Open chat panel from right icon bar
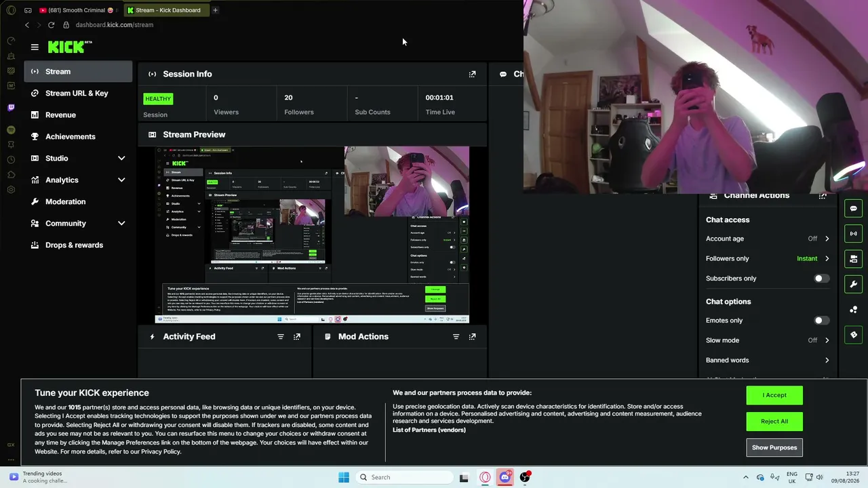The width and height of the screenshot is (868, 488). click(x=854, y=208)
